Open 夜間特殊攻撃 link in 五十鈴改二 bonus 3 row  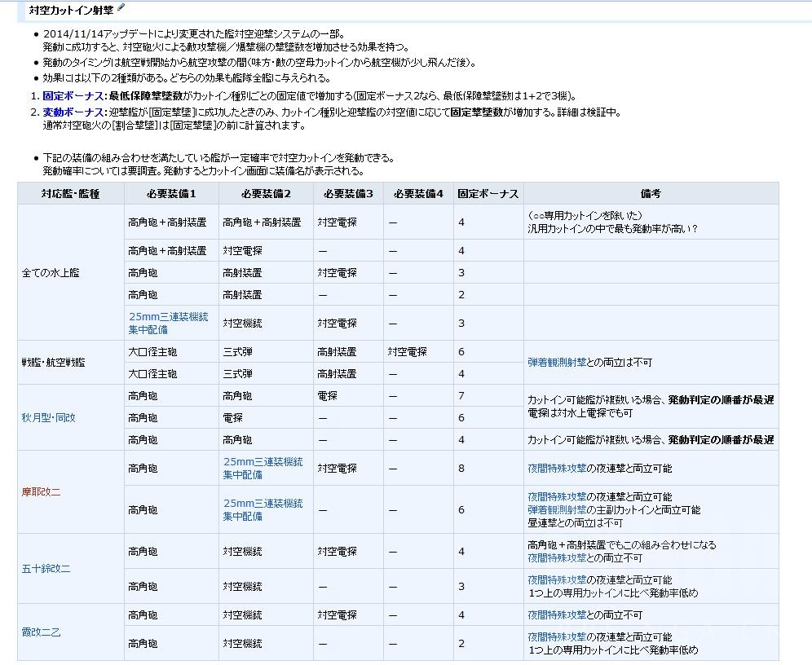[557, 580]
